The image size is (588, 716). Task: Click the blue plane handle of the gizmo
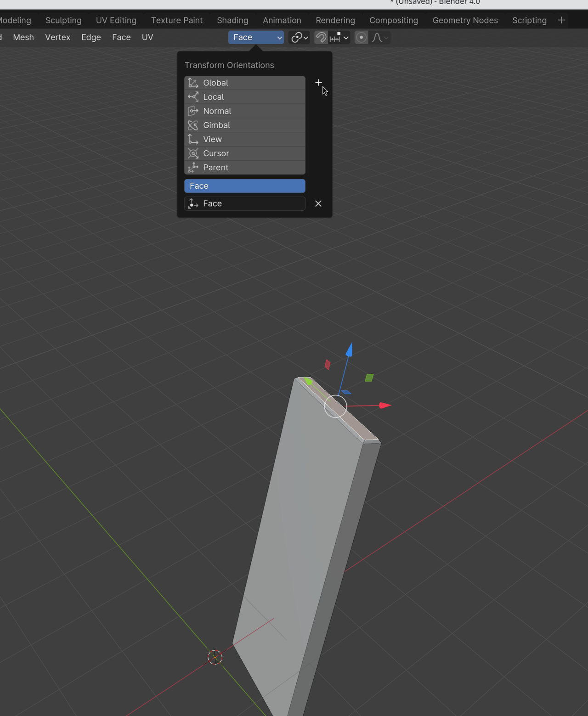pos(346,392)
